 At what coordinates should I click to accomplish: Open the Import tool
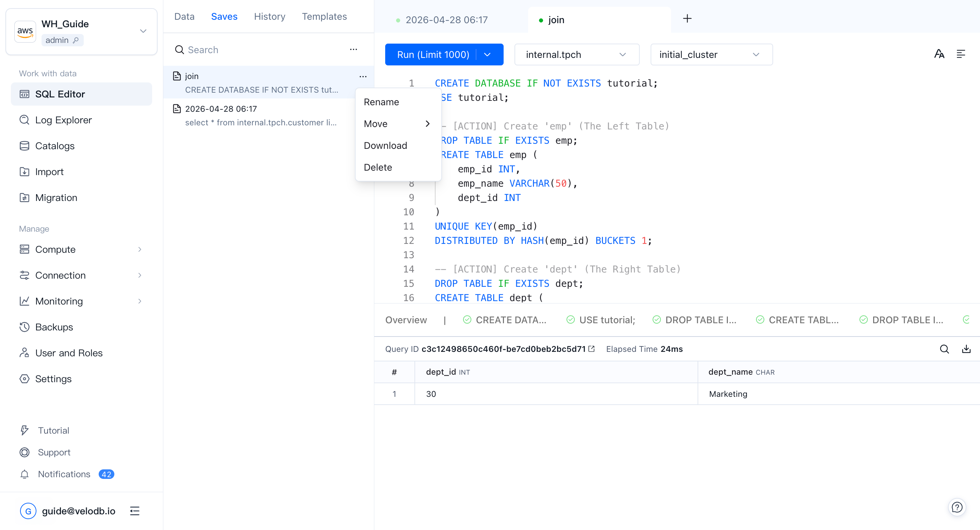(49, 172)
